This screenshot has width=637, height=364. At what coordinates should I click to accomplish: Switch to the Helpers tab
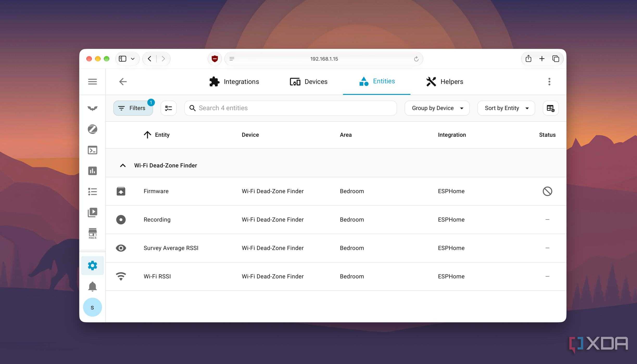tap(445, 82)
